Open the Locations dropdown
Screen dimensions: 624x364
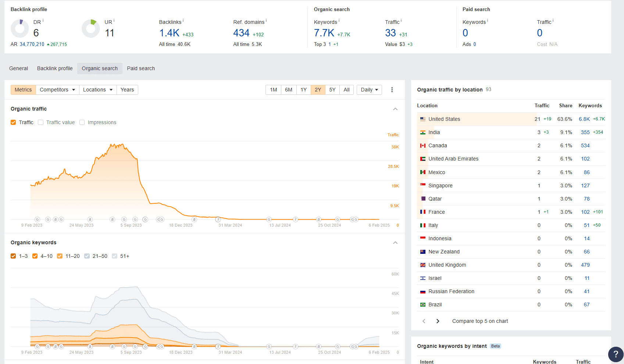pyautogui.click(x=97, y=90)
